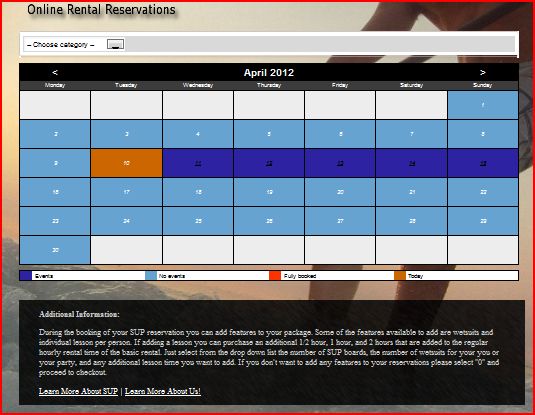Choose April 18 on calendar
Screen dimensions: 535x415
coord(198,192)
